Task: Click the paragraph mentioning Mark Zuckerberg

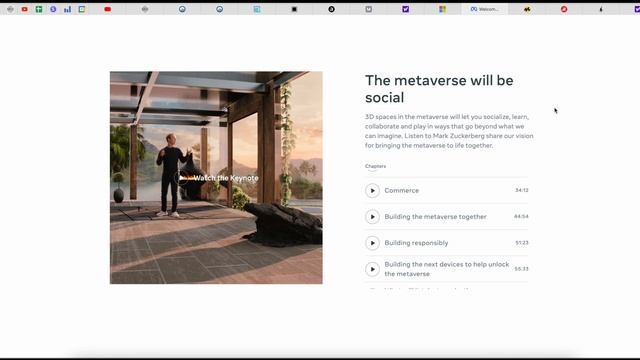Action: 449,131
